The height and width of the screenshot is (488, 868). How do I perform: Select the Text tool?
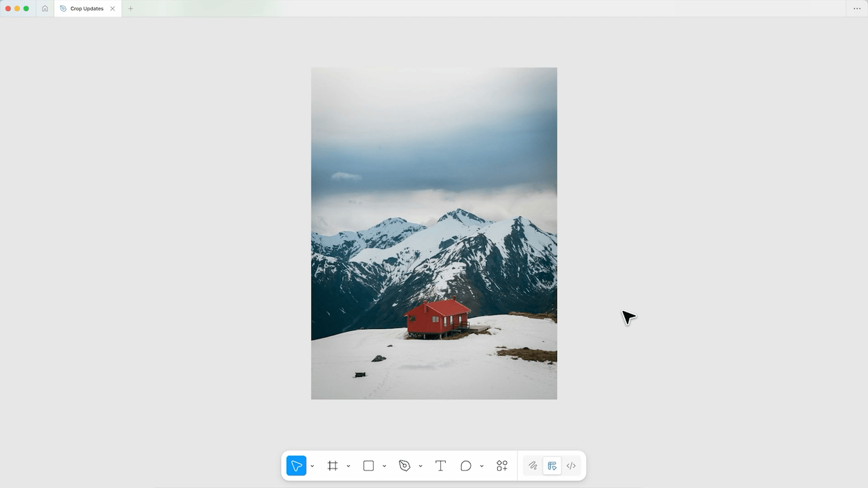tap(440, 466)
